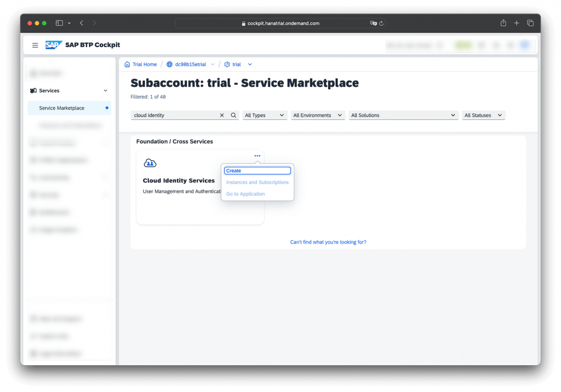Select Create from the popup menu
The width and height of the screenshot is (561, 392).
pos(257,171)
